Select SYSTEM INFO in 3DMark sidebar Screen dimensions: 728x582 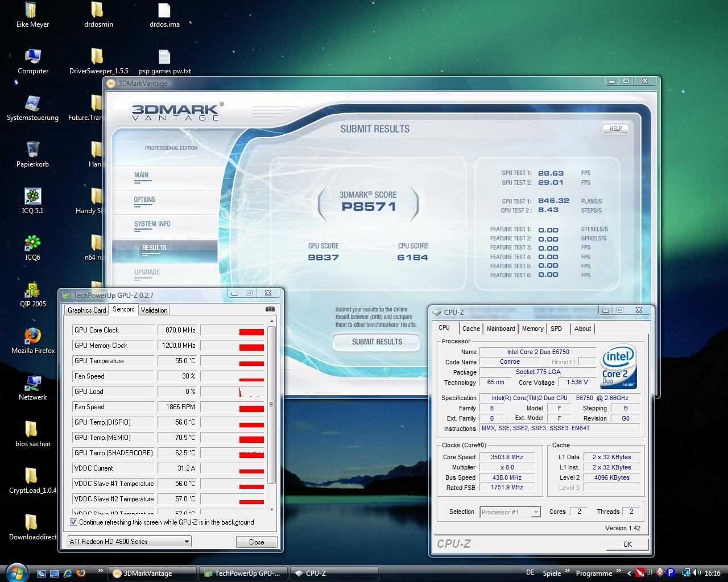coord(152,224)
